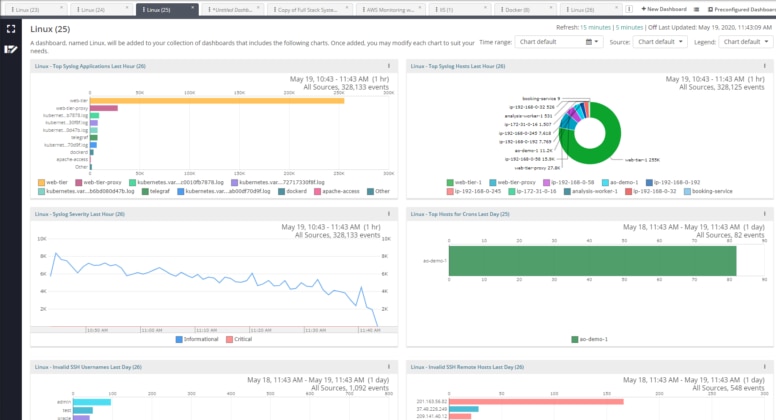Switch to the Linux (24) tab
The width and height of the screenshot is (776, 420).
pyautogui.click(x=89, y=8)
